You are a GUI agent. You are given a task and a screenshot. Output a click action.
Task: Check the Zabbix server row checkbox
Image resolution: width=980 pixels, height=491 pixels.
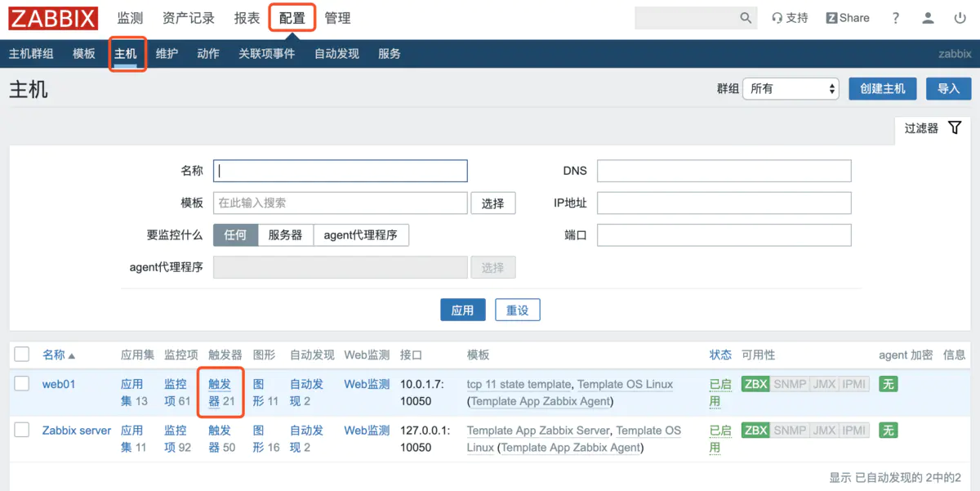[x=22, y=431]
